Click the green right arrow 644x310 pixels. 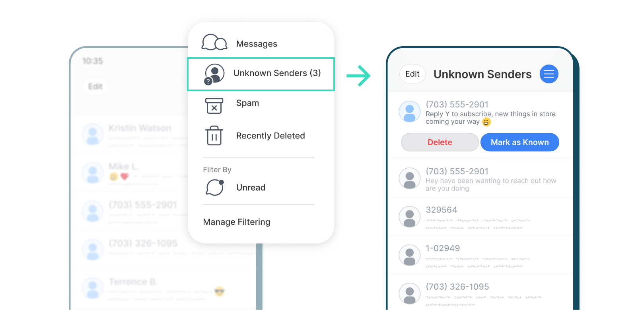(x=358, y=76)
